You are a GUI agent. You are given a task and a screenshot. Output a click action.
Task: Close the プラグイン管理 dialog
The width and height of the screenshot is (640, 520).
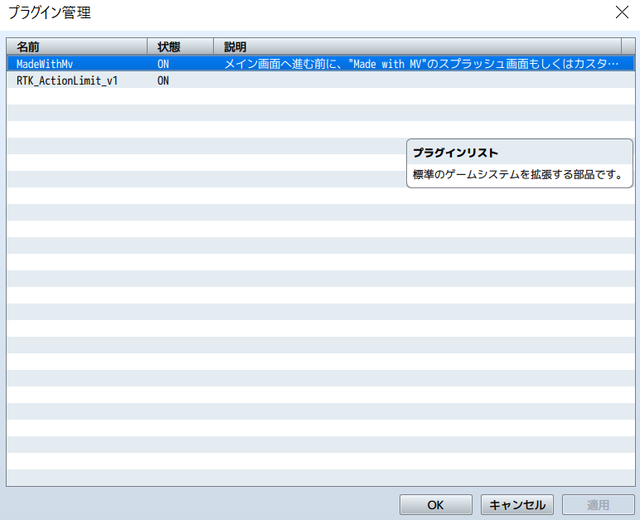point(622,12)
